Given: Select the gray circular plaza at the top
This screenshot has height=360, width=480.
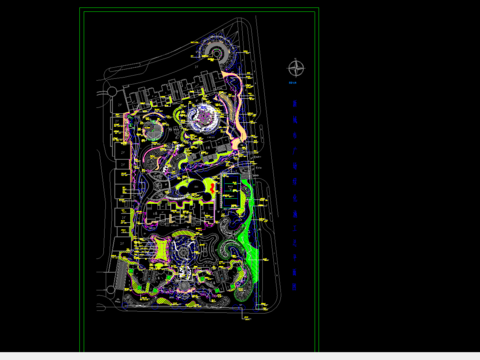Looking at the screenshot, I should (217, 53).
